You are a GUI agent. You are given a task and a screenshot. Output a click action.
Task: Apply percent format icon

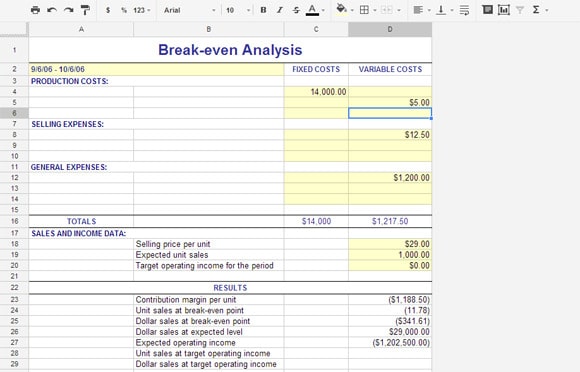click(124, 10)
